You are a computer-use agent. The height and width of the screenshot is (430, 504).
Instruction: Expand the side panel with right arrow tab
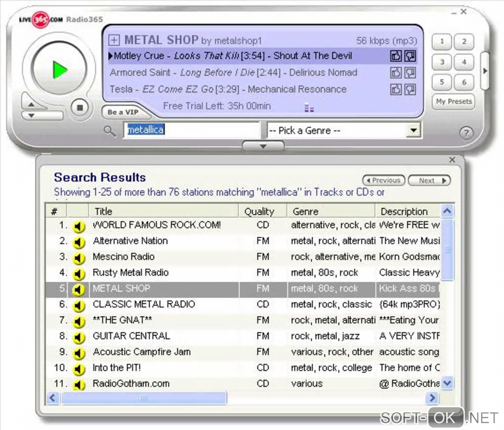point(485,71)
